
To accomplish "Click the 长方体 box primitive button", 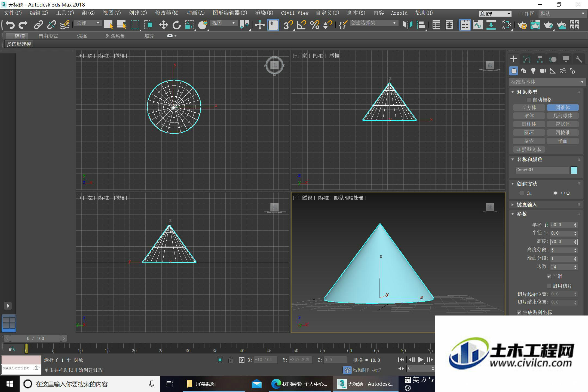I will click(529, 108).
